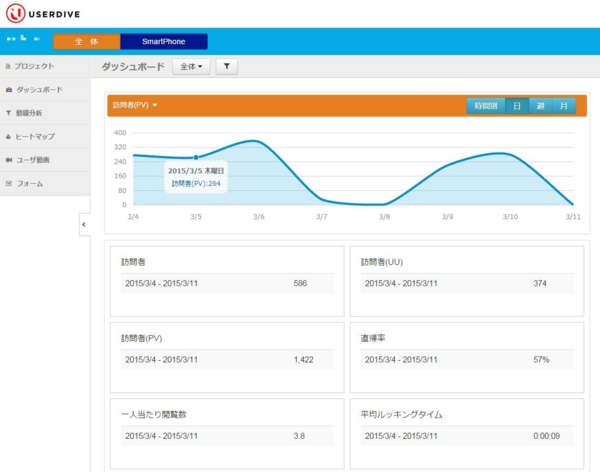
Task: Open the 全体 dropdown next to the title
Action: pos(191,67)
